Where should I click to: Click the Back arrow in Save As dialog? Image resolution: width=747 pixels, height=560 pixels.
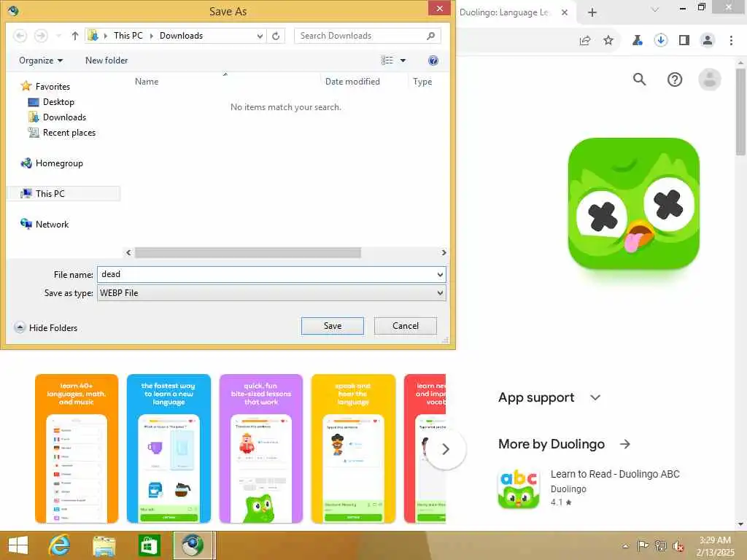[20, 36]
